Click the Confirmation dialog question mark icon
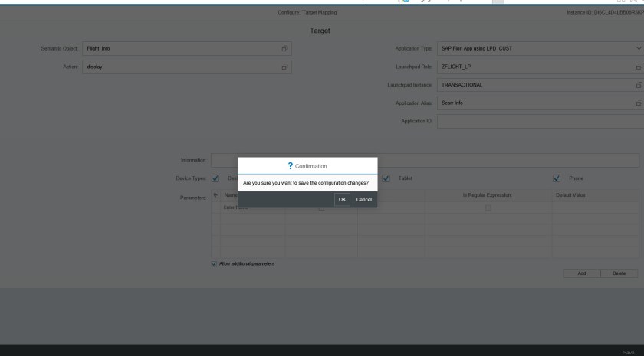The width and height of the screenshot is (644, 356). coord(291,165)
